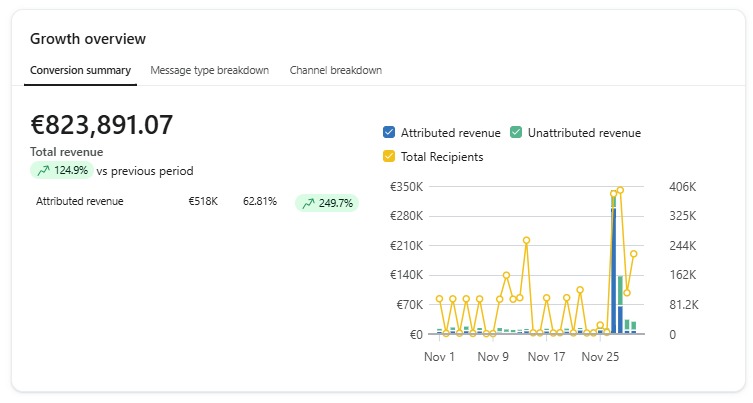
Task: Click the €210K y-axis label
Action: [x=406, y=245]
